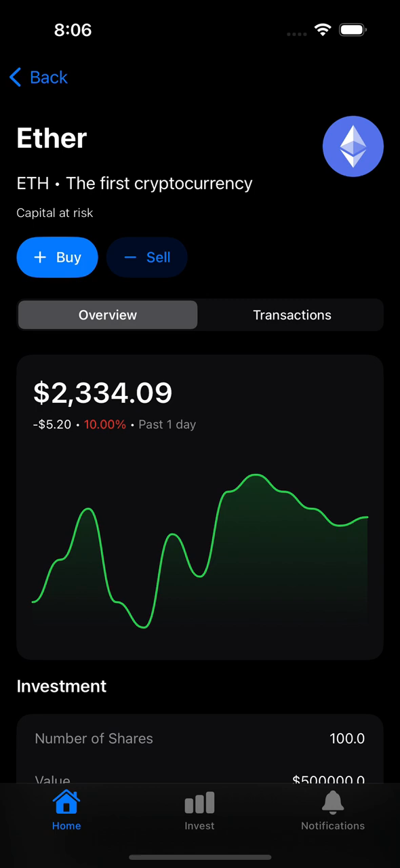Tap the plus icon on Buy

[40, 257]
